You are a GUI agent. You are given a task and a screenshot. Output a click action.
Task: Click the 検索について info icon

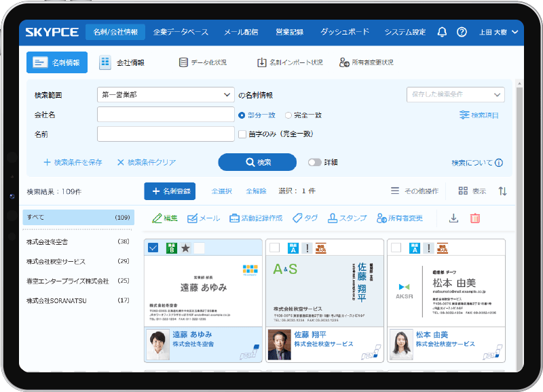pos(499,163)
